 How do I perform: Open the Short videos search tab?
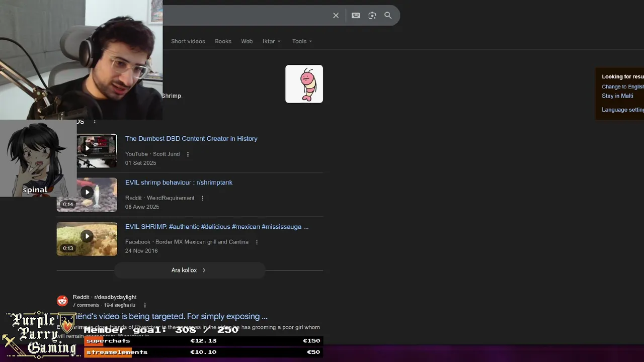188,41
